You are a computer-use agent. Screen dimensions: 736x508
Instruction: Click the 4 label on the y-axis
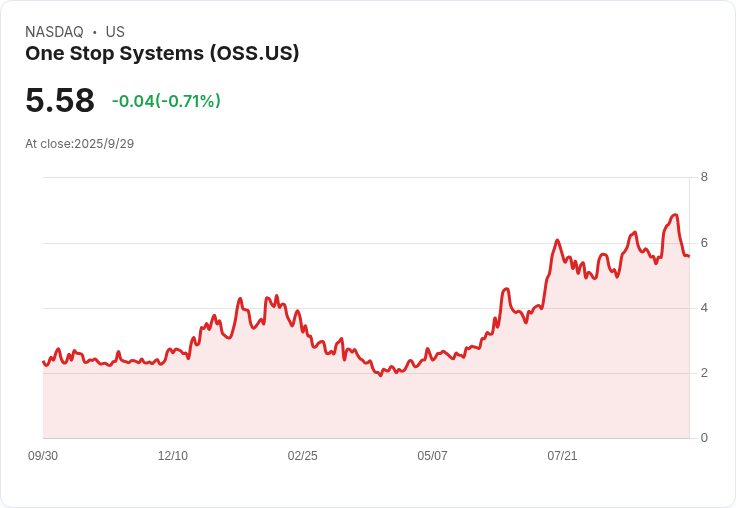[x=704, y=308]
